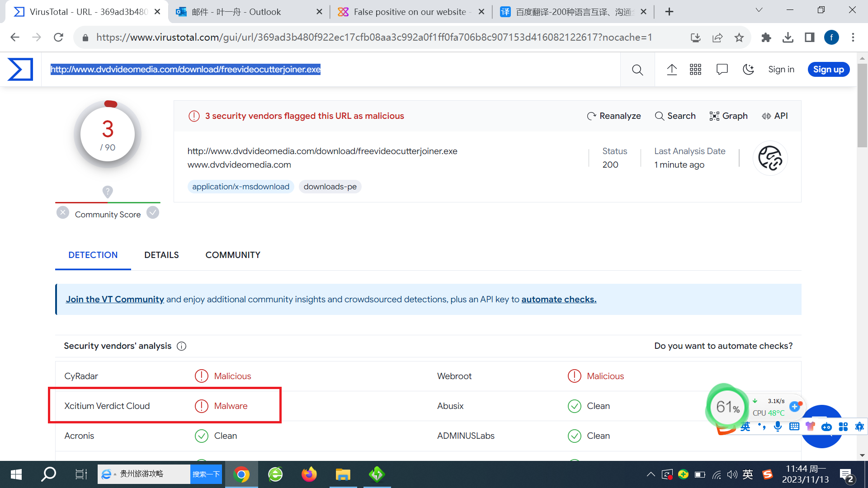Open Chrome three-dot menu
Viewport: 868px width, 488px height.
pos(853,38)
